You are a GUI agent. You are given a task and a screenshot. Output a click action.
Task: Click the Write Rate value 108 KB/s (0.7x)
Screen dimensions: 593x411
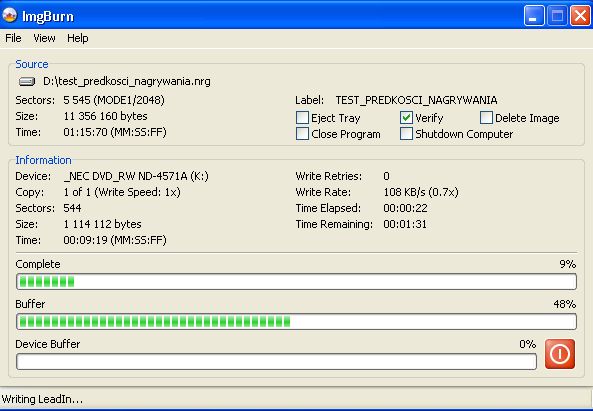tap(421, 192)
